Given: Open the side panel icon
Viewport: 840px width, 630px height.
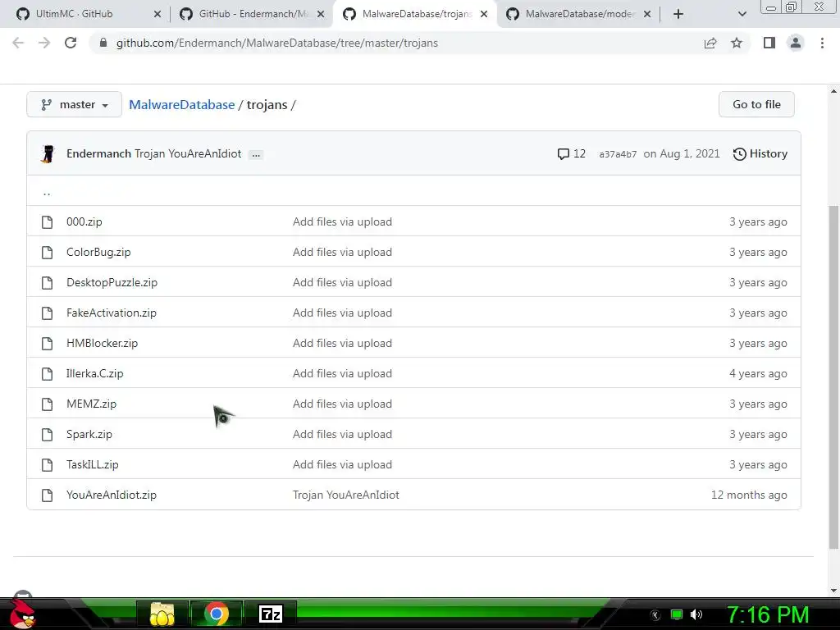Looking at the screenshot, I should pos(769,43).
